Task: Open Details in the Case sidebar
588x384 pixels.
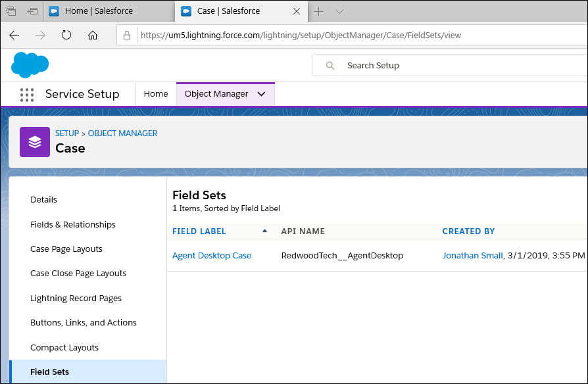Action: (x=43, y=200)
